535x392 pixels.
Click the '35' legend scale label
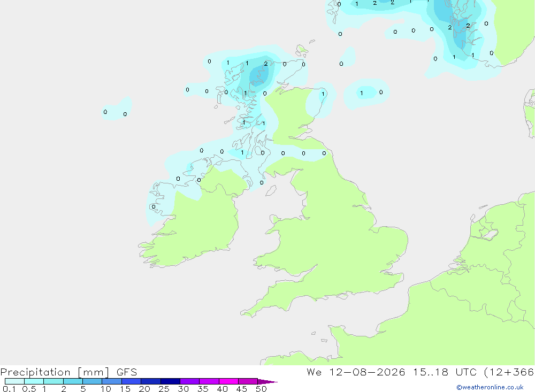[x=203, y=389]
